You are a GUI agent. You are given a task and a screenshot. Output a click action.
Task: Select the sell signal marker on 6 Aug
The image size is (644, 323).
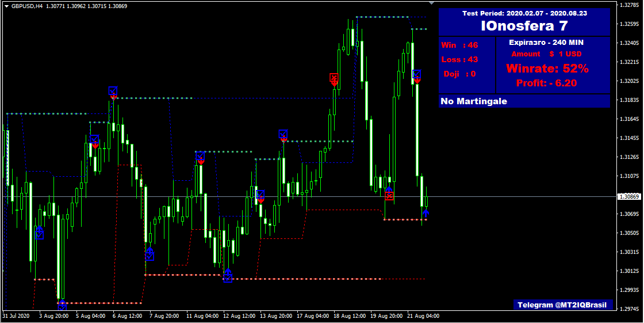click(x=113, y=93)
